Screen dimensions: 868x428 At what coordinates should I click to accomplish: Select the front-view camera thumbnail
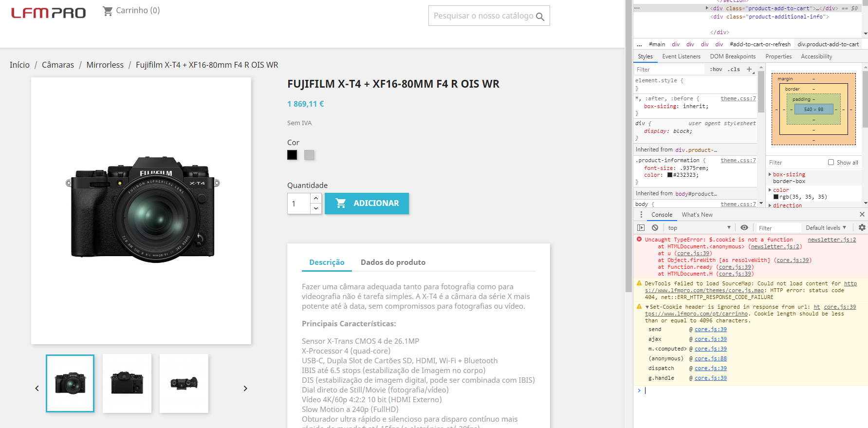[x=70, y=384]
